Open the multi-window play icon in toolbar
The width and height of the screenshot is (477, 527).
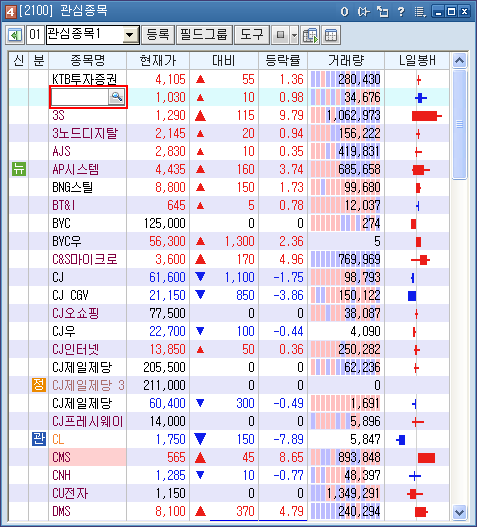(310, 35)
